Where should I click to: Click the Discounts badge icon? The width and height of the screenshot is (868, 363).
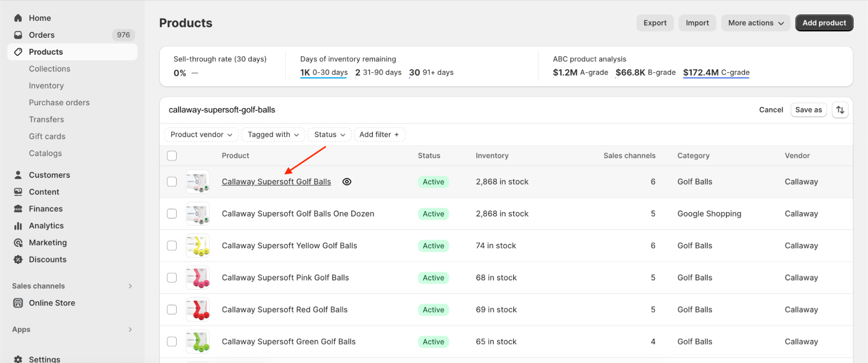[18, 260]
